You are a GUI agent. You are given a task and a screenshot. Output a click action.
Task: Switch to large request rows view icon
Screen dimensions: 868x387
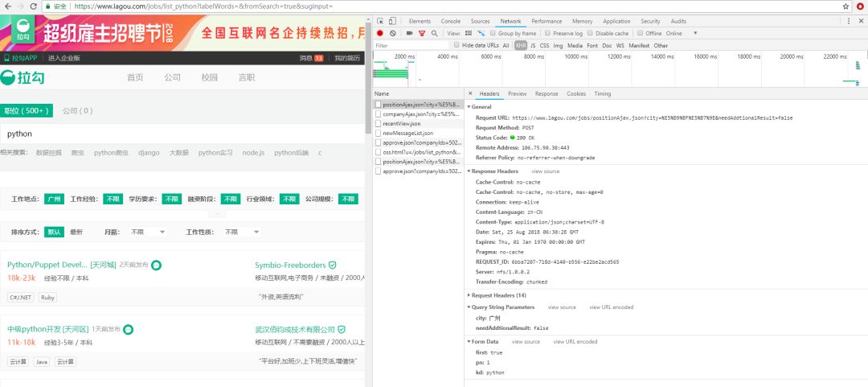(469, 33)
